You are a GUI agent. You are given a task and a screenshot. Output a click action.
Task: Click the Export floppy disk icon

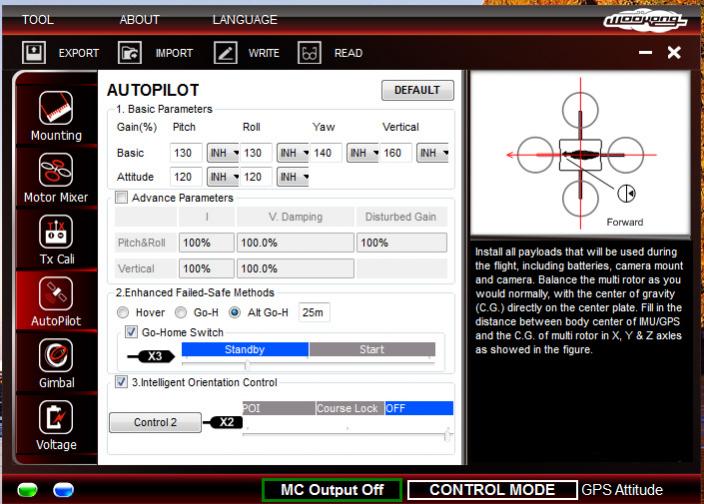34,52
